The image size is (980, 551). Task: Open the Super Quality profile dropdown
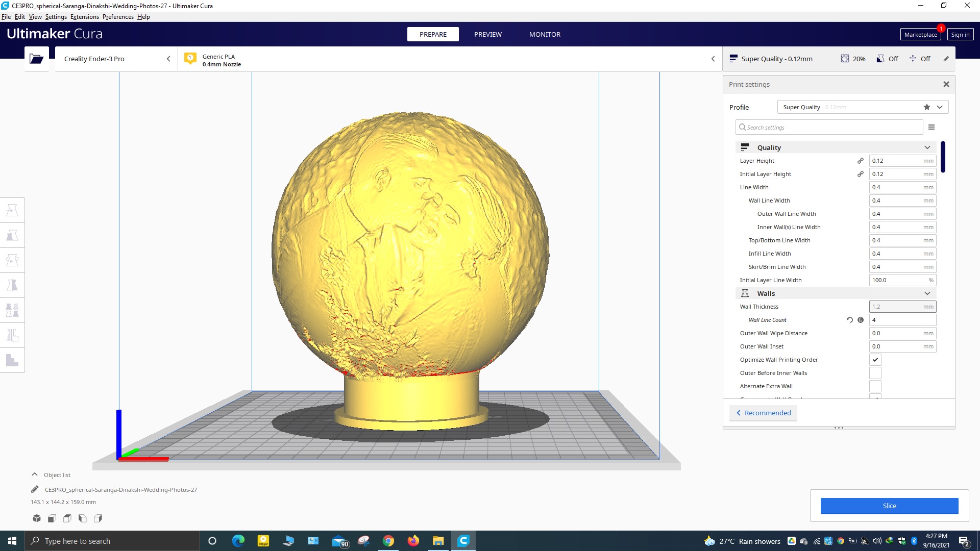[x=863, y=107]
